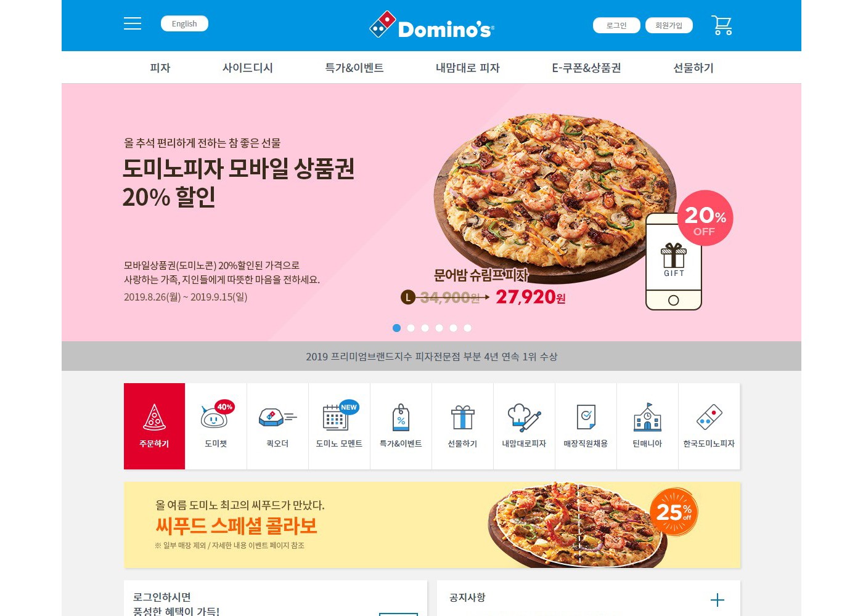Switch language with the English button
Viewport: 863px width, 616px height.
point(184,23)
